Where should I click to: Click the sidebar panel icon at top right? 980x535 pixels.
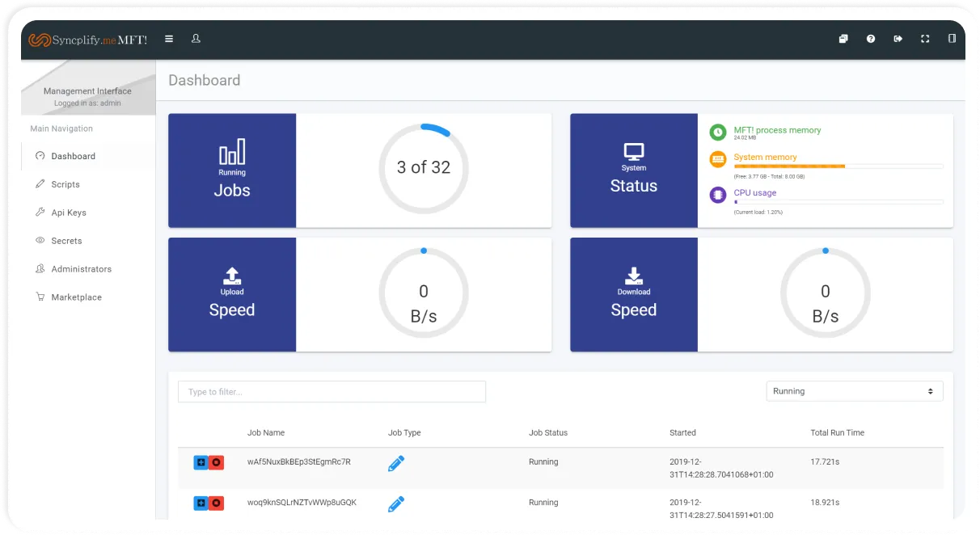tap(952, 38)
